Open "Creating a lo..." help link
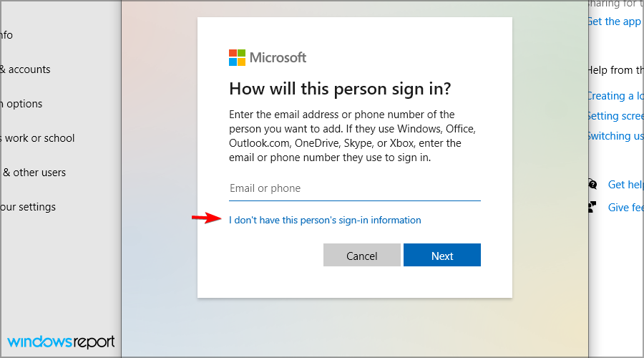 (615, 96)
